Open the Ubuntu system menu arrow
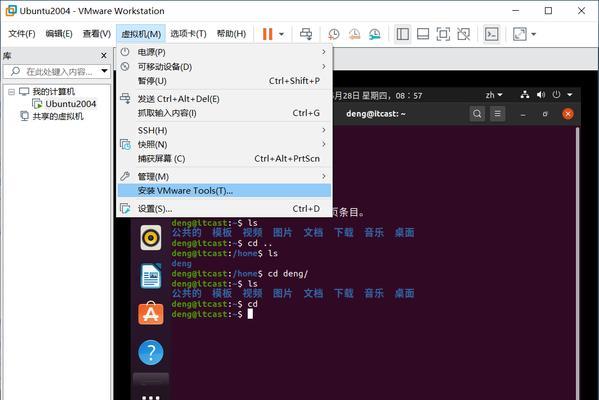 (x=570, y=94)
